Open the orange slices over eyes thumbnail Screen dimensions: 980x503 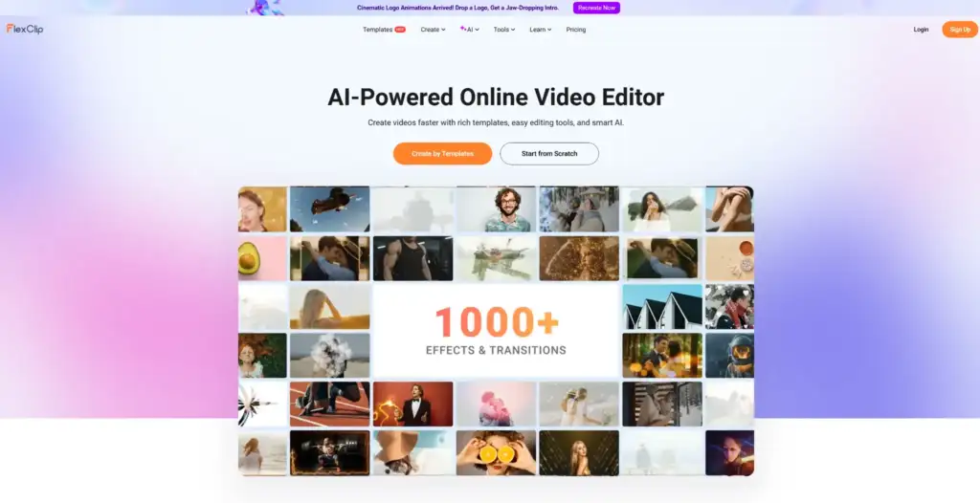pyautogui.click(x=495, y=452)
